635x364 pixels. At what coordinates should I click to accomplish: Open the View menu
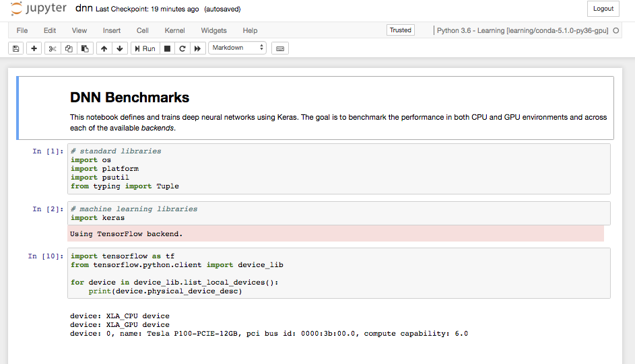coord(79,30)
